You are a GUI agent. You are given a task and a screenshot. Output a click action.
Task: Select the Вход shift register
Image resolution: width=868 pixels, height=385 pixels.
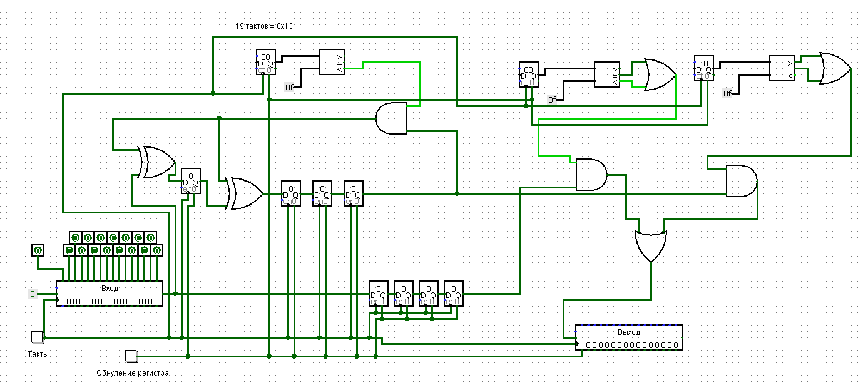[110, 294]
